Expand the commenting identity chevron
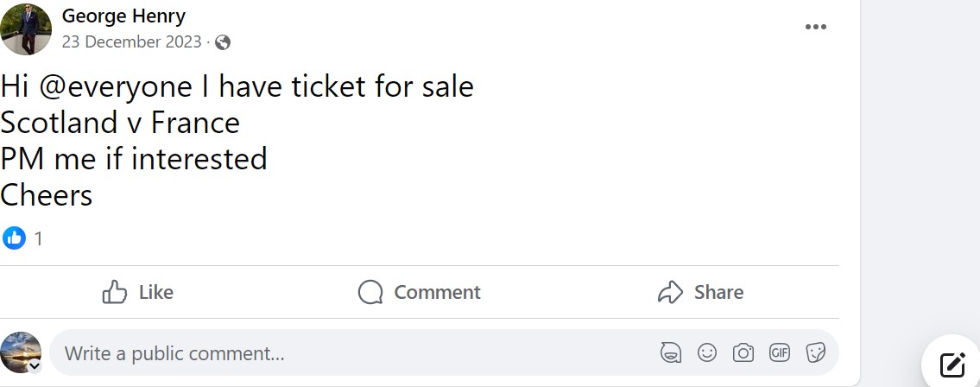The image size is (980, 387). tap(35, 366)
